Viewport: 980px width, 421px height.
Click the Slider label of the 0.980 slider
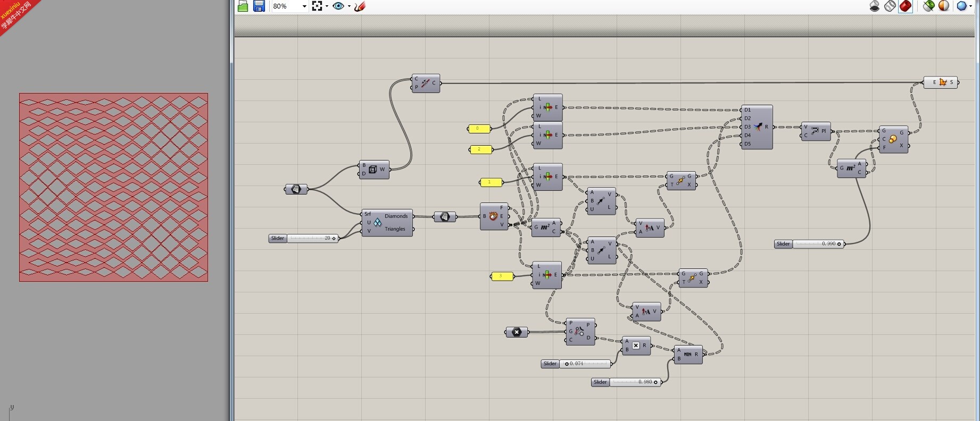(600, 382)
